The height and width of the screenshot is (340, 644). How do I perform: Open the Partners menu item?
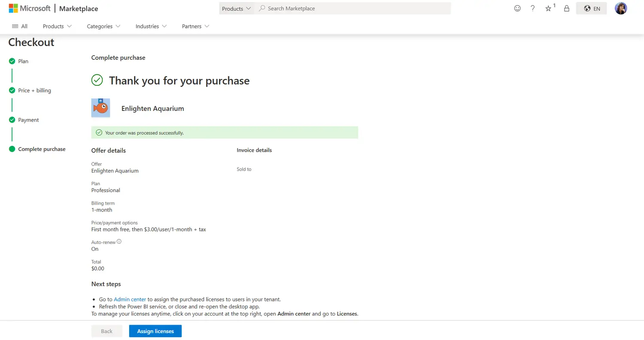(195, 26)
